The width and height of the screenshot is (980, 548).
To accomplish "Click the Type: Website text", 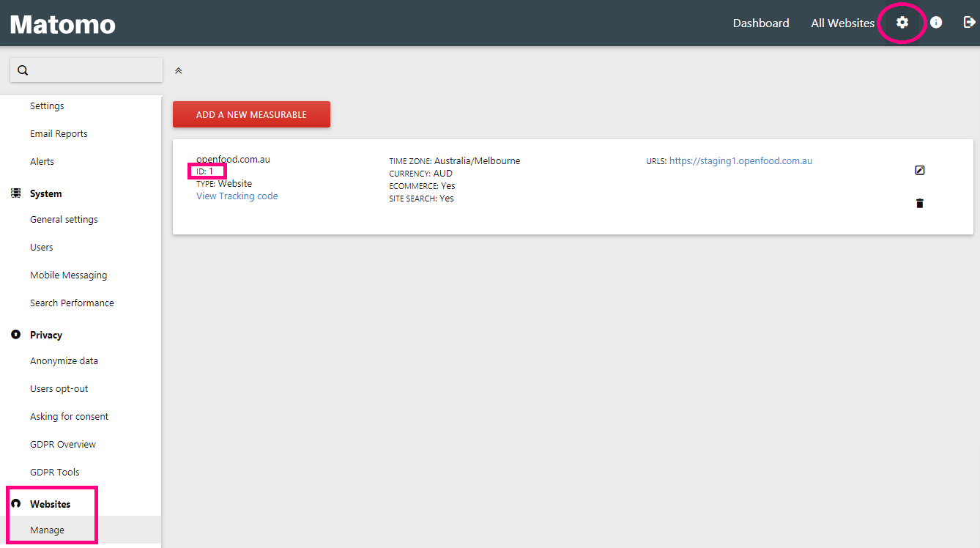I will pyautogui.click(x=224, y=184).
